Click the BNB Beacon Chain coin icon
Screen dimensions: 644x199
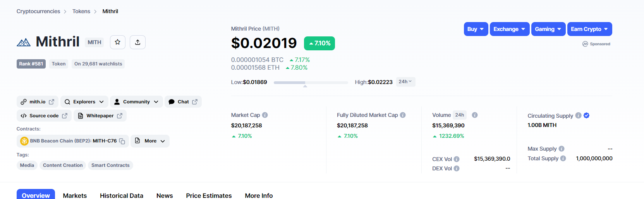24,141
